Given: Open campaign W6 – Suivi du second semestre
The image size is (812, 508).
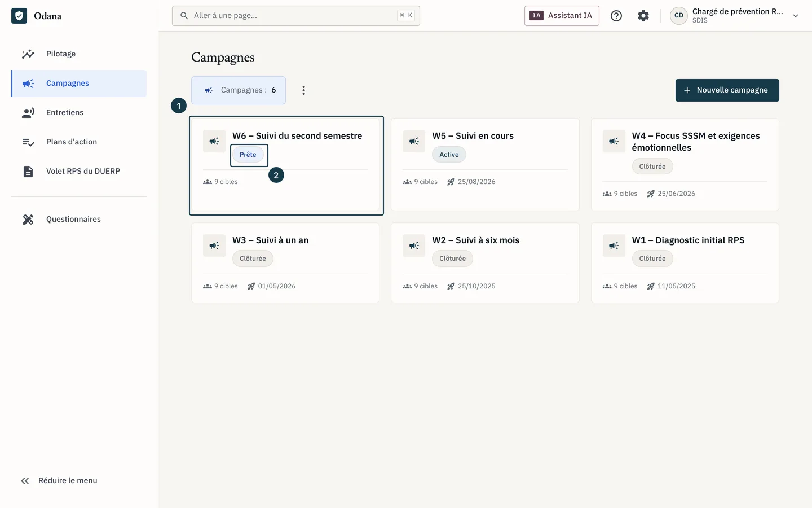Looking at the screenshot, I should [285, 165].
